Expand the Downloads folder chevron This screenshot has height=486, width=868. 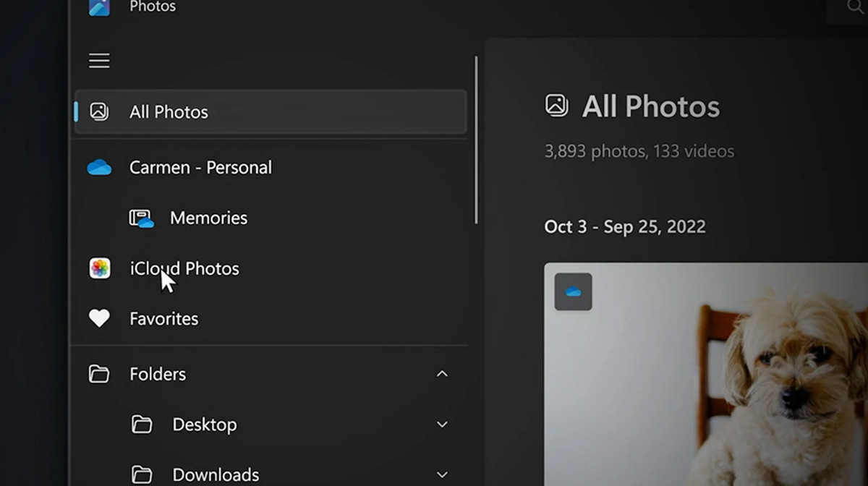[443, 474]
